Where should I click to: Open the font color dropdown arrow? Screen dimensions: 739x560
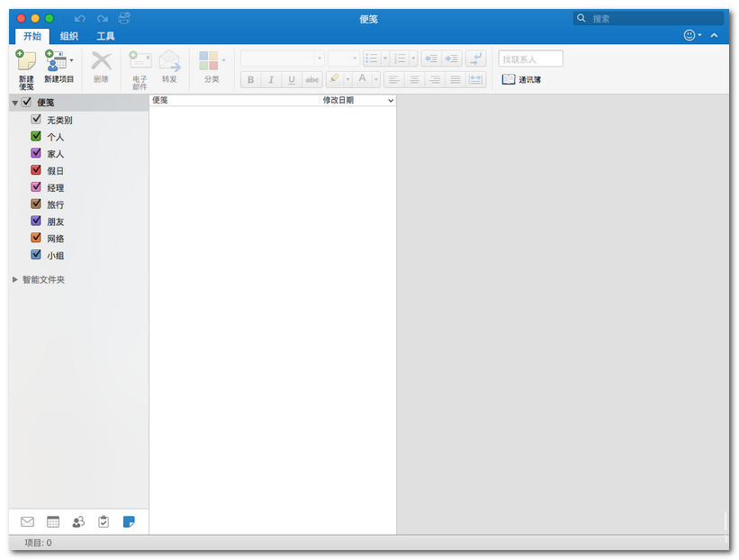tap(375, 79)
